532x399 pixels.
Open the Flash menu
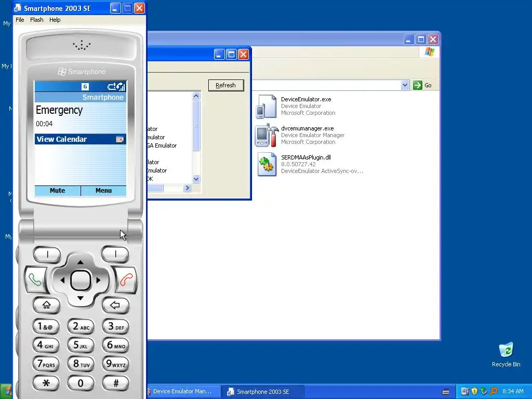[x=37, y=20]
